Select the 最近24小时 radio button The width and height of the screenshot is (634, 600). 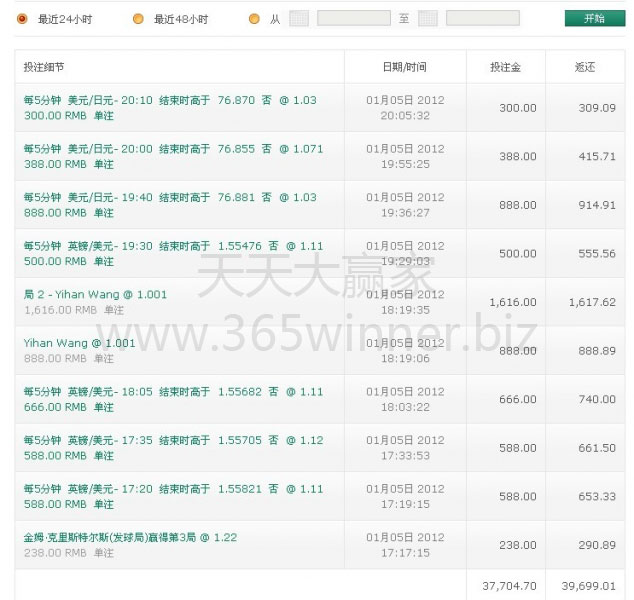coord(22,19)
